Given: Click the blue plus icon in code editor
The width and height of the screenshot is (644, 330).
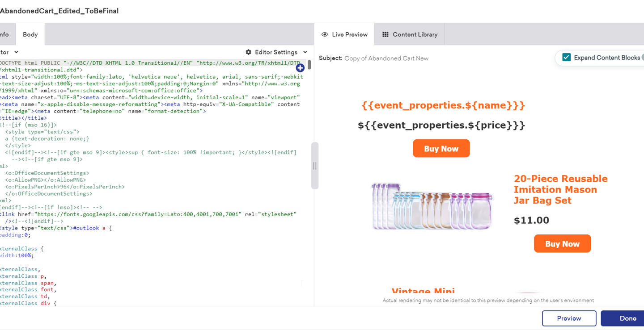Looking at the screenshot, I should (x=300, y=68).
